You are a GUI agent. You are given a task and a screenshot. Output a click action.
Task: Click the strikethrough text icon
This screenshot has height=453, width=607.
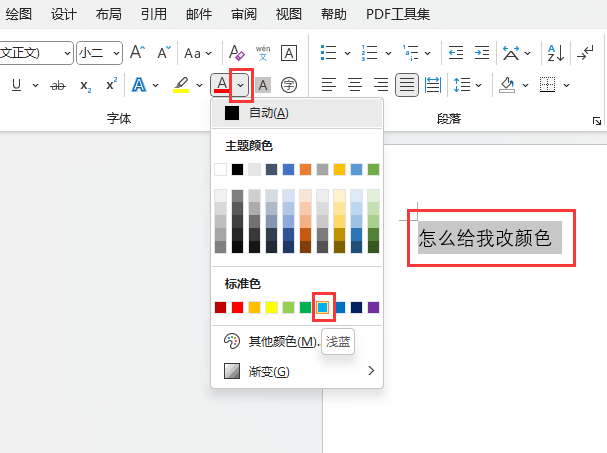point(57,85)
